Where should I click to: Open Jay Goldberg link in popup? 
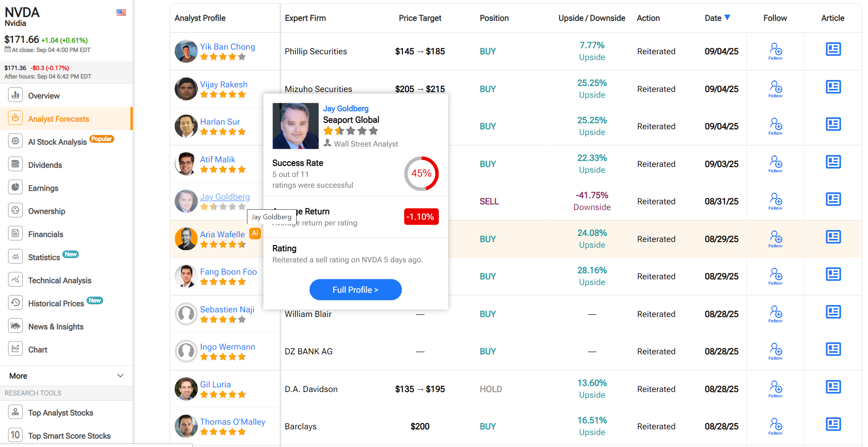click(346, 108)
